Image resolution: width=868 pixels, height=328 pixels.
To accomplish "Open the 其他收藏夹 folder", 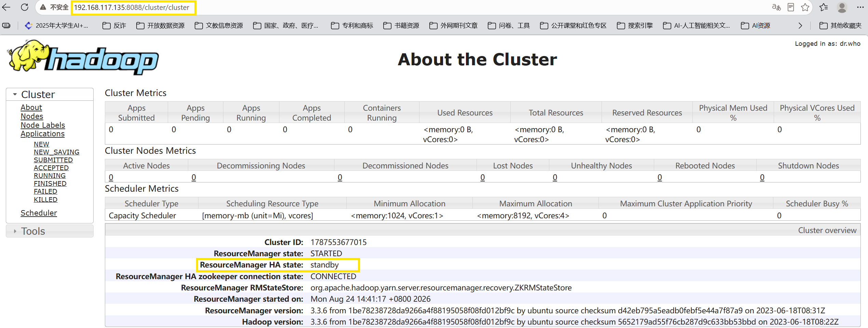I will 841,26.
